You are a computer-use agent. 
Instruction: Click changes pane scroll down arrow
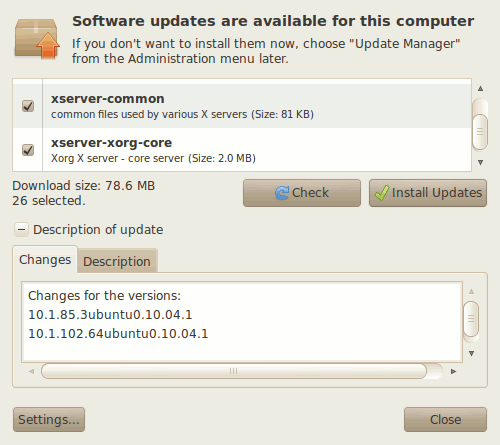[471, 353]
